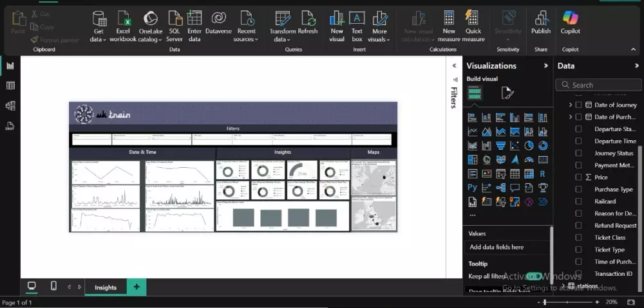Collapse the ribbon chevron

pos(633,50)
